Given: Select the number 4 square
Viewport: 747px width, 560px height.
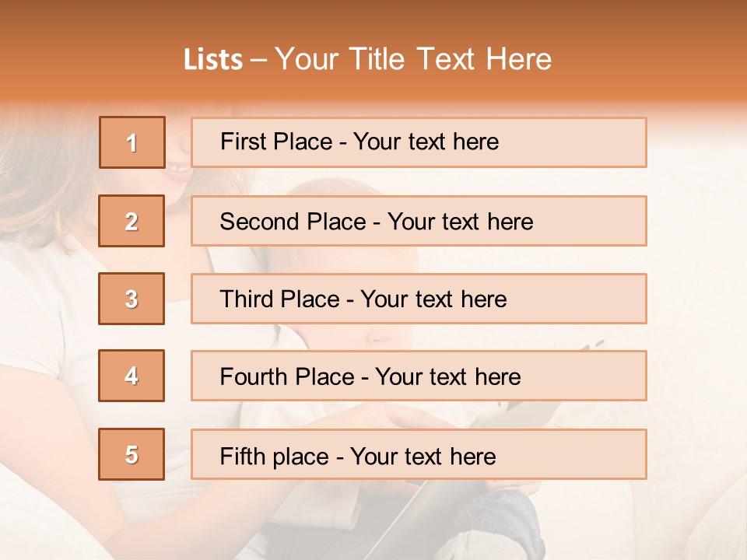Looking at the screenshot, I should [x=132, y=376].
